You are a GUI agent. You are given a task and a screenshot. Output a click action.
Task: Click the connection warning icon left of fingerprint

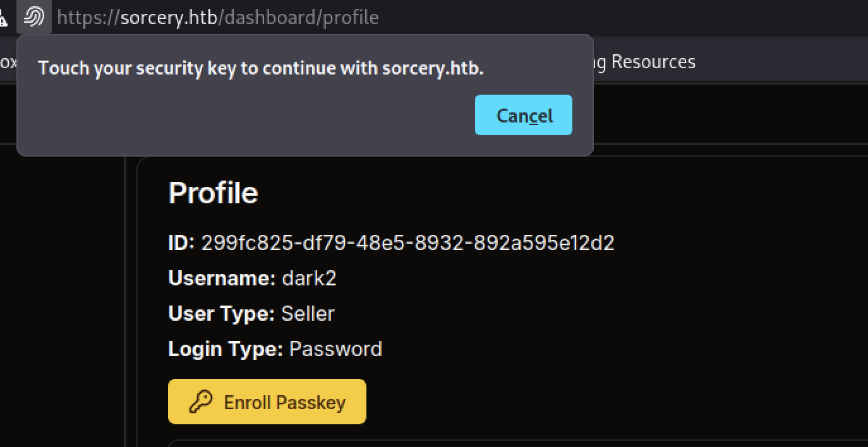pyautogui.click(x=4, y=17)
